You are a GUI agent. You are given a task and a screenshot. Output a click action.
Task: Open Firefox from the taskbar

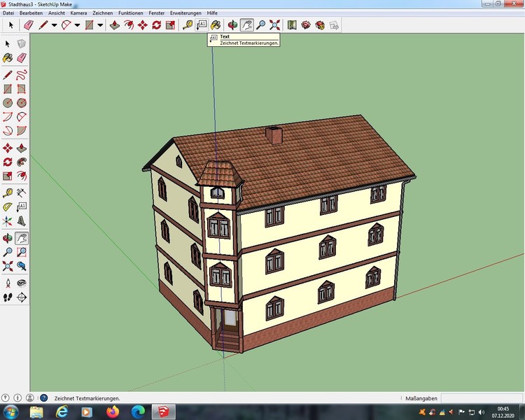point(111,412)
